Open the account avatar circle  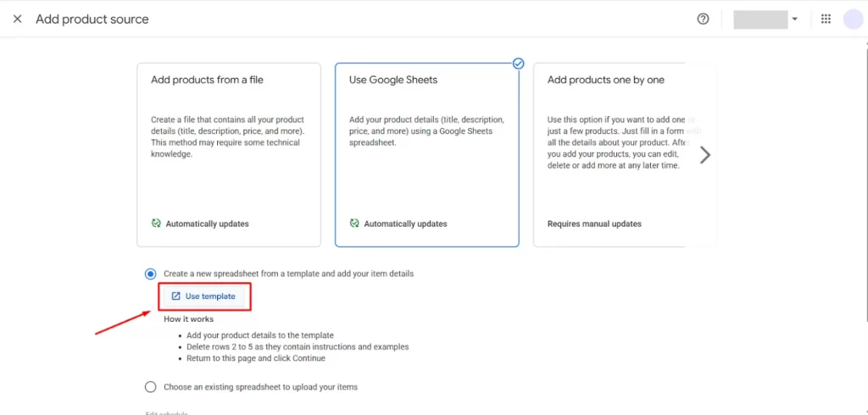click(x=854, y=19)
